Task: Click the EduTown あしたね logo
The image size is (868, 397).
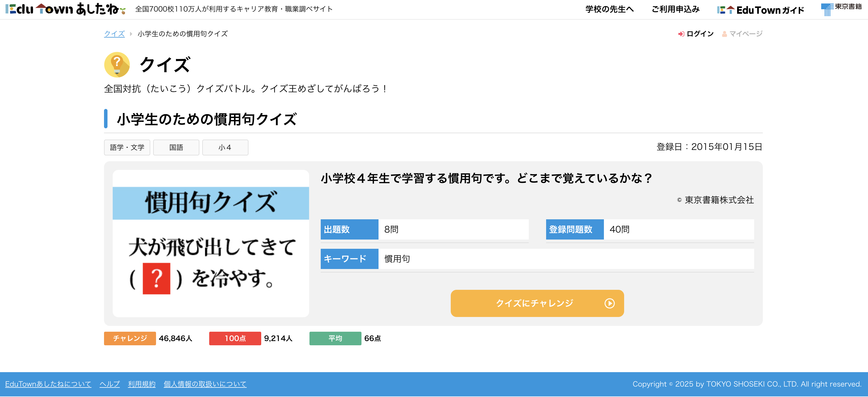Action: (x=65, y=9)
